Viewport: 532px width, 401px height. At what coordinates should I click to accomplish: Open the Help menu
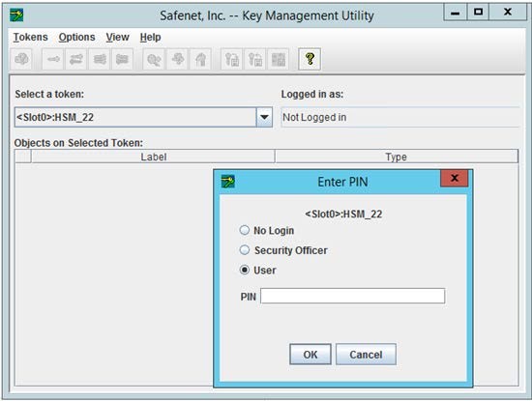(x=150, y=37)
